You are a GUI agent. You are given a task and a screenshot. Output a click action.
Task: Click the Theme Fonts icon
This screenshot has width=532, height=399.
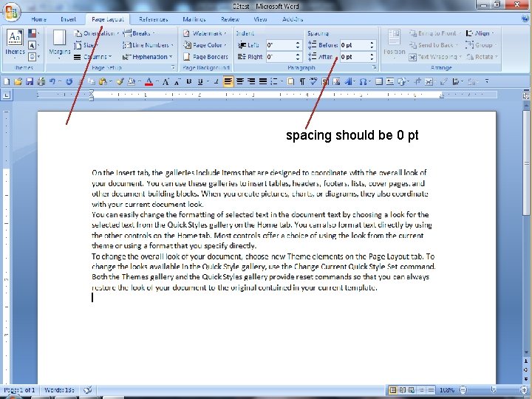[x=33, y=45]
